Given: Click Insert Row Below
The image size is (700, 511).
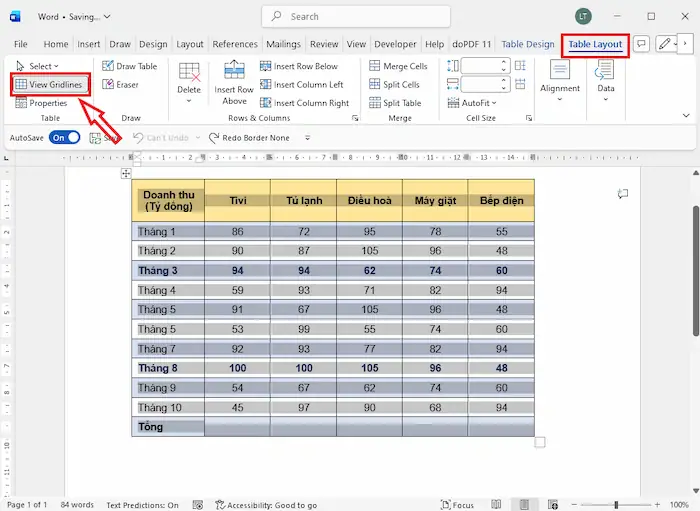Looking at the screenshot, I should [x=298, y=66].
